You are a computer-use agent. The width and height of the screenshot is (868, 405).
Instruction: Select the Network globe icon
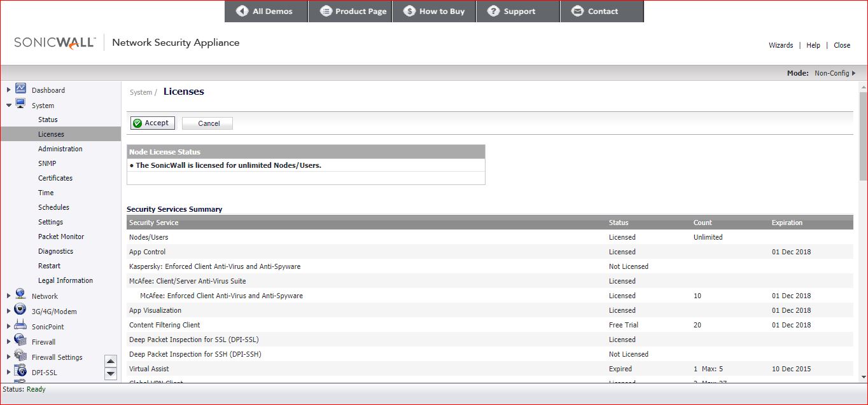21,296
